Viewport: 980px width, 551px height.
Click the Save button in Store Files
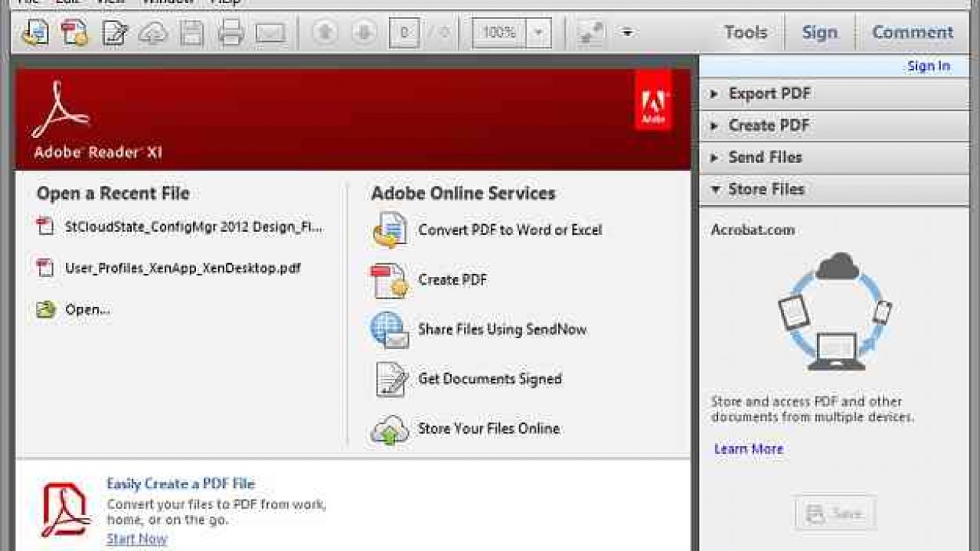(x=836, y=514)
